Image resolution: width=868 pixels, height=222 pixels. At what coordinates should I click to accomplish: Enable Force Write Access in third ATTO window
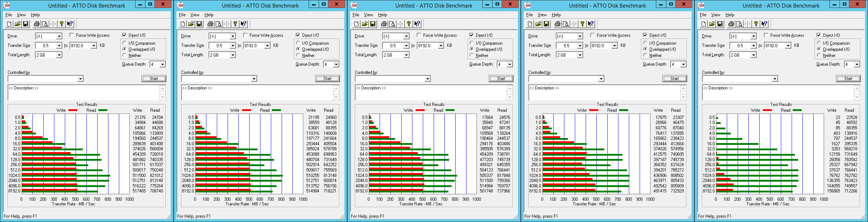[x=419, y=35]
